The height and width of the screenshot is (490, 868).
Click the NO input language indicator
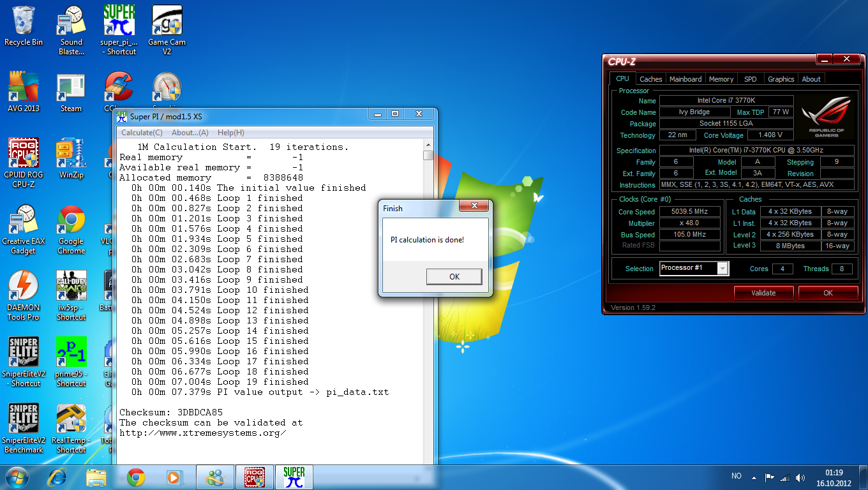tap(737, 477)
